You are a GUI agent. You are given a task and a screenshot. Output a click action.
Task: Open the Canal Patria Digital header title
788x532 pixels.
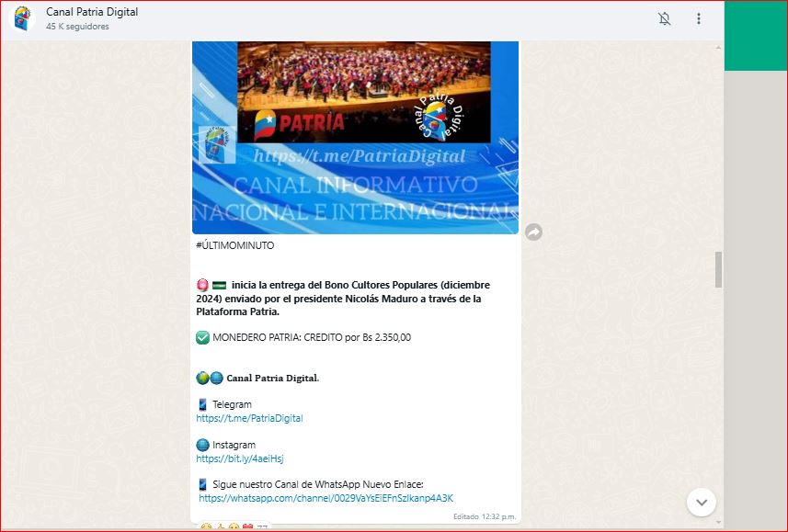pos(92,12)
